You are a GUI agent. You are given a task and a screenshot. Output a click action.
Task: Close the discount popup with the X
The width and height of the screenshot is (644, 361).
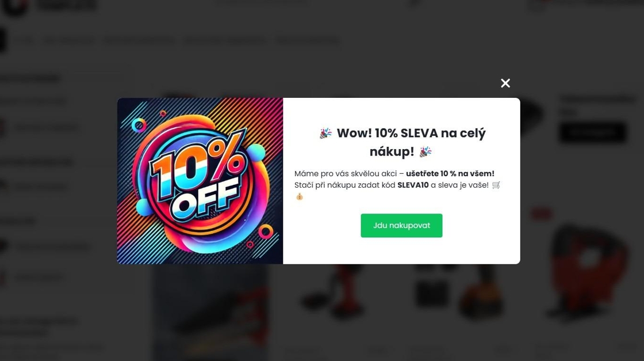(x=505, y=83)
